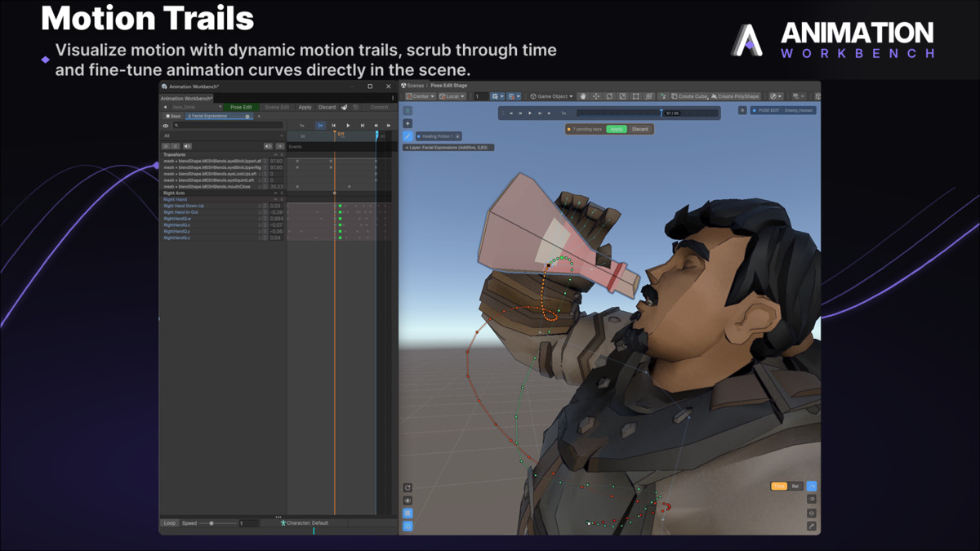Screen dimensions: 980x551
Task: Click the Commit button
Action: pos(380,107)
